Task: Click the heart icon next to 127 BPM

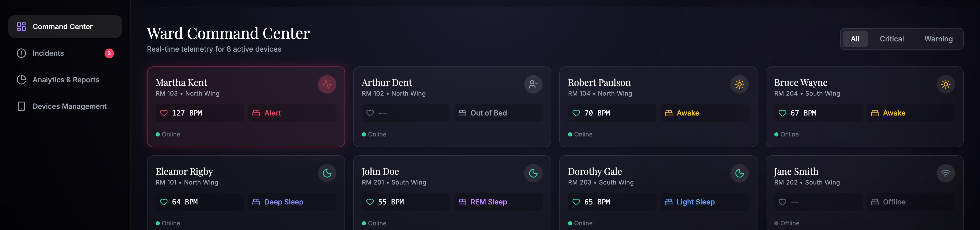Action: pos(164,113)
